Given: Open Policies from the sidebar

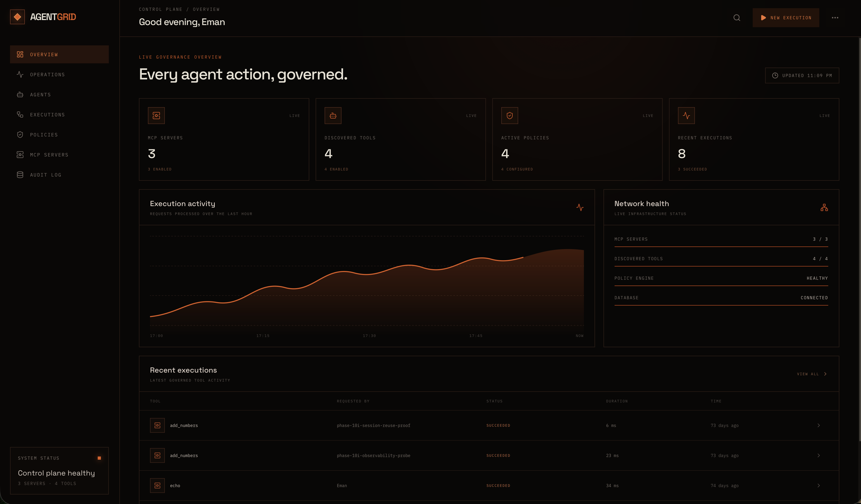Looking at the screenshot, I should coord(59,135).
